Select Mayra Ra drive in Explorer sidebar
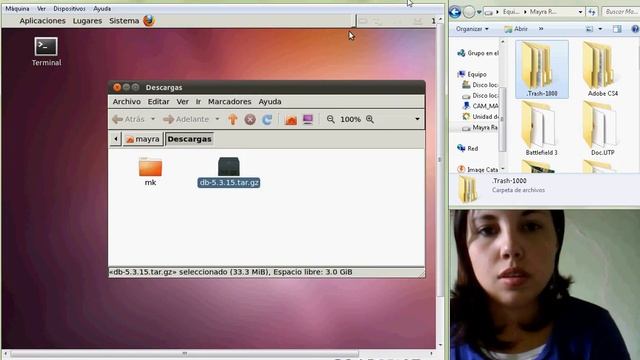The height and width of the screenshot is (360, 640). pyautogui.click(x=480, y=127)
